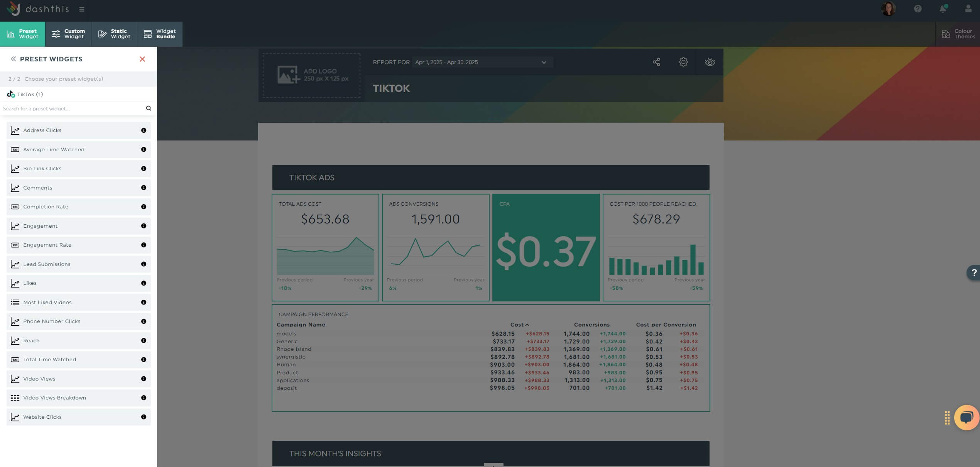Viewport: 980px width, 467px height.
Task: Toggle the hamburger menu next to dashthis logo
Action: point(82,9)
